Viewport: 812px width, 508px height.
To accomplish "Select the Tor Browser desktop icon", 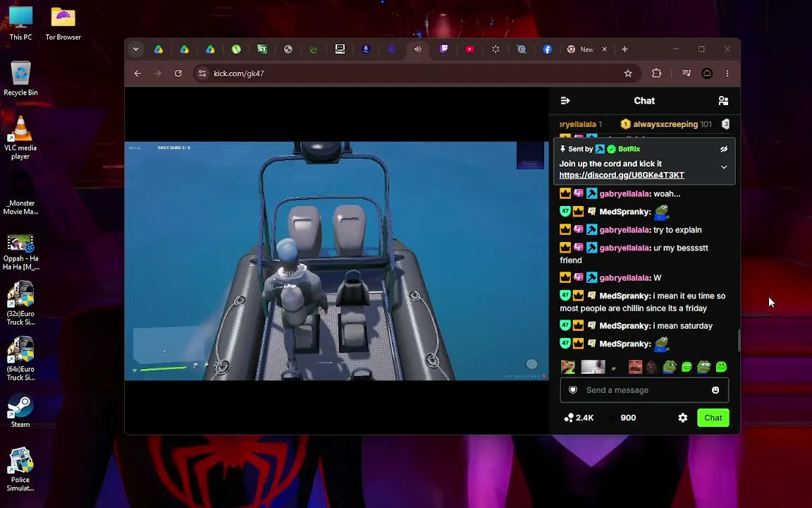I will 63,23.
